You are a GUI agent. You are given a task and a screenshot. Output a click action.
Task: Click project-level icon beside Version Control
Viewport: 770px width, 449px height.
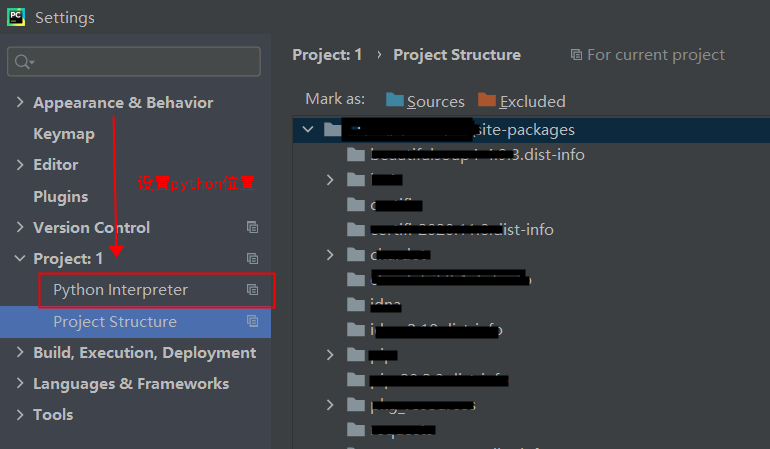(x=252, y=227)
